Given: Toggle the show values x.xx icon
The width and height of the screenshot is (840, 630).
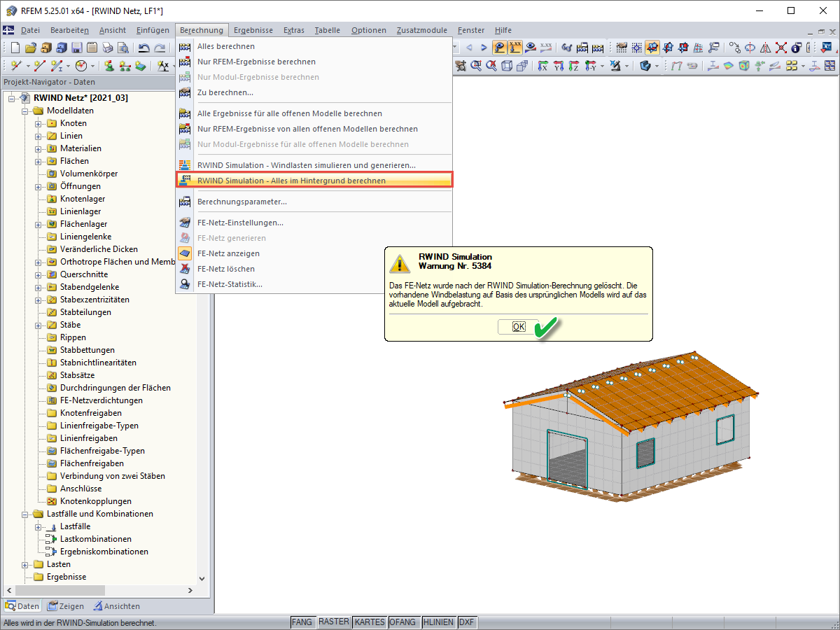Looking at the screenshot, I should click(516, 48).
